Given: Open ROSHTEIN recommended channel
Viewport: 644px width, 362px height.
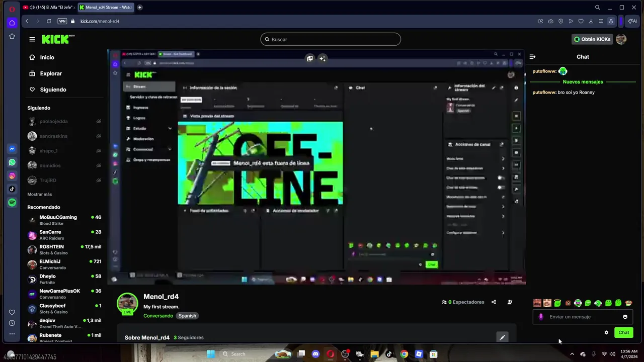Looking at the screenshot, I should click(x=64, y=249).
